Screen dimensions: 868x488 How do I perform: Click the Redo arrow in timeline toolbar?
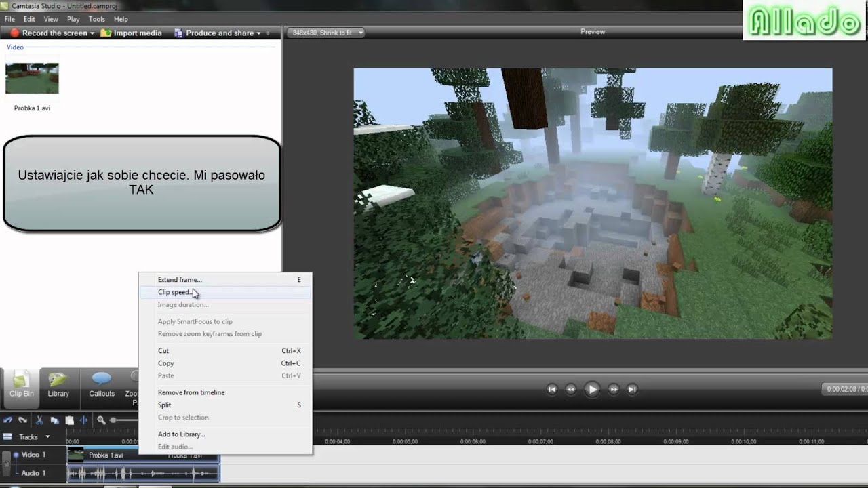22,420
